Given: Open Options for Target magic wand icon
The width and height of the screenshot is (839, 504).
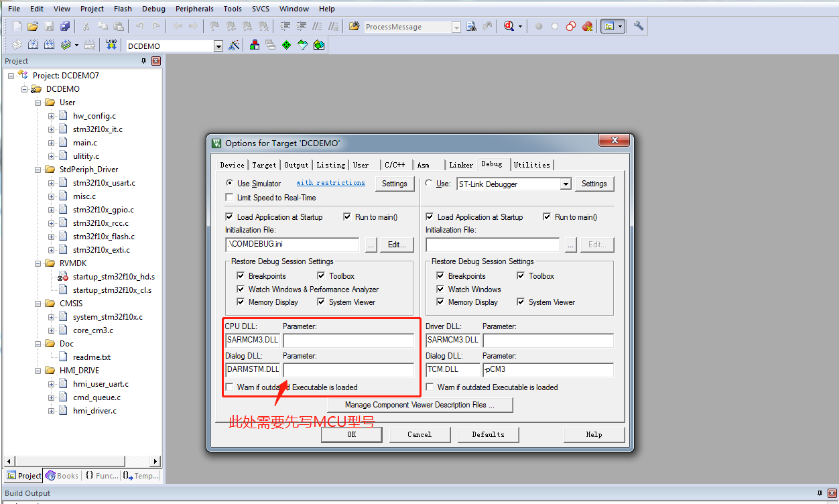Looking at the screenshot, I should pos(234,45).
